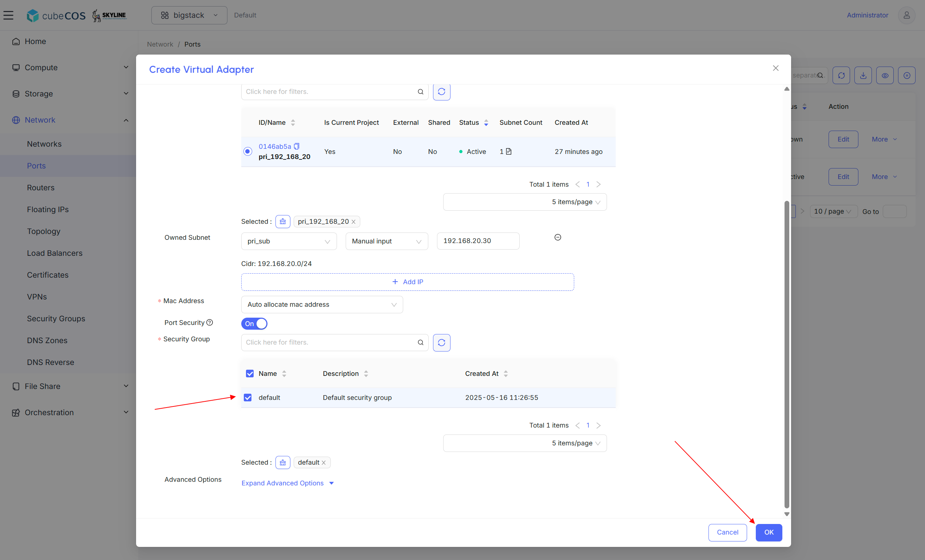Clear the selected default security group icon
This screenshot has width=925, height=560.
pyautogui.click(x=283, y=462)
